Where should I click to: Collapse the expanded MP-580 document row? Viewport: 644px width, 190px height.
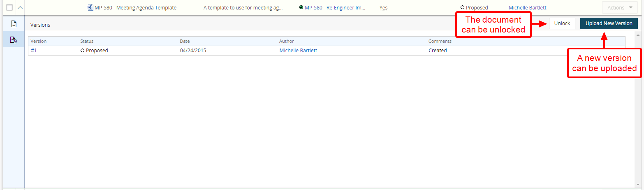(20, 7)
